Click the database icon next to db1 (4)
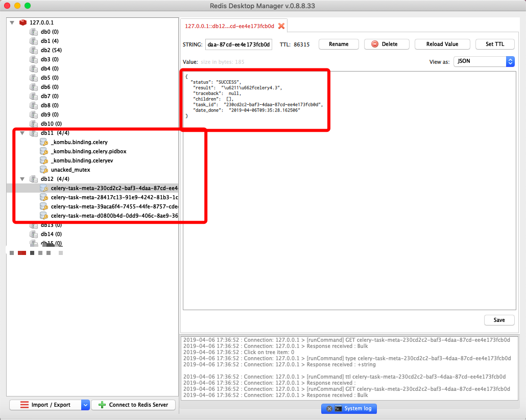This screenshot has height=420, width=526. pyautogui.click(x=34, y=41)
